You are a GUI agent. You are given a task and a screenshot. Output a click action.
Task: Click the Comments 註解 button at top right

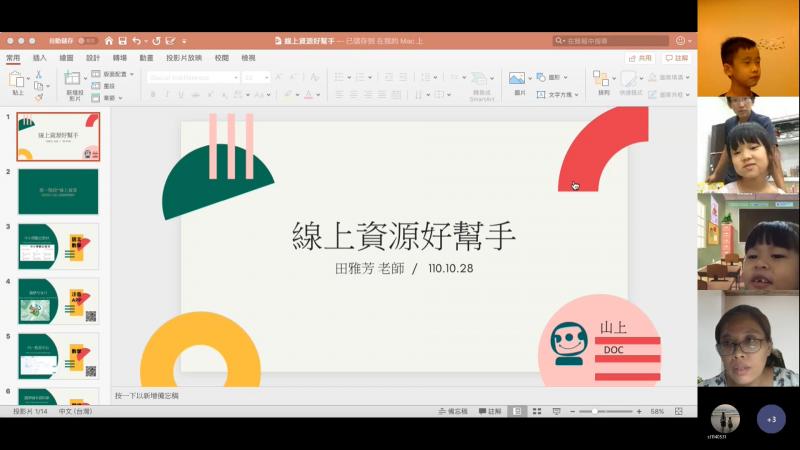(x=677, y=58)
